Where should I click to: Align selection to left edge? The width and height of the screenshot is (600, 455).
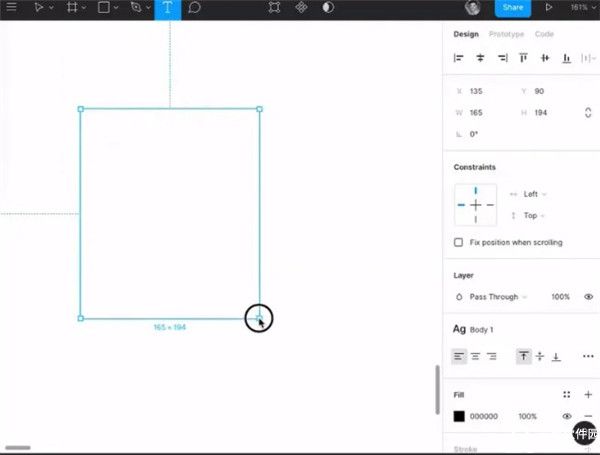pos(459,59)
